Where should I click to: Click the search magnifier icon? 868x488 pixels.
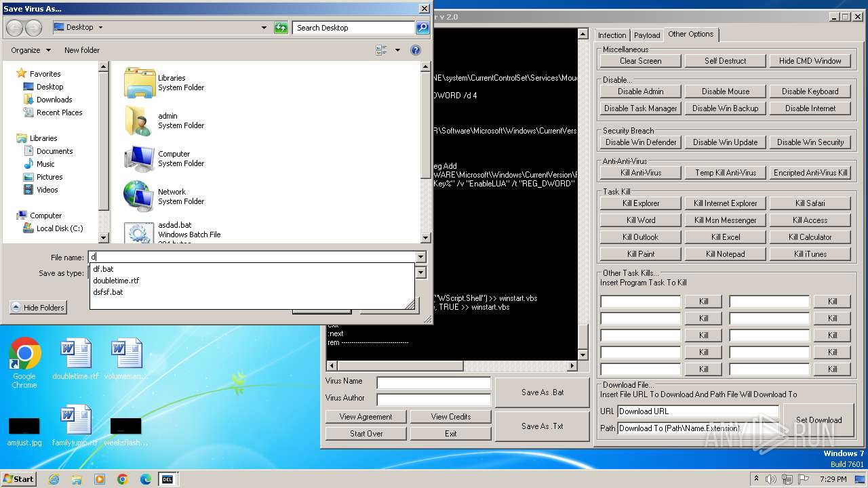click(422, 28)
